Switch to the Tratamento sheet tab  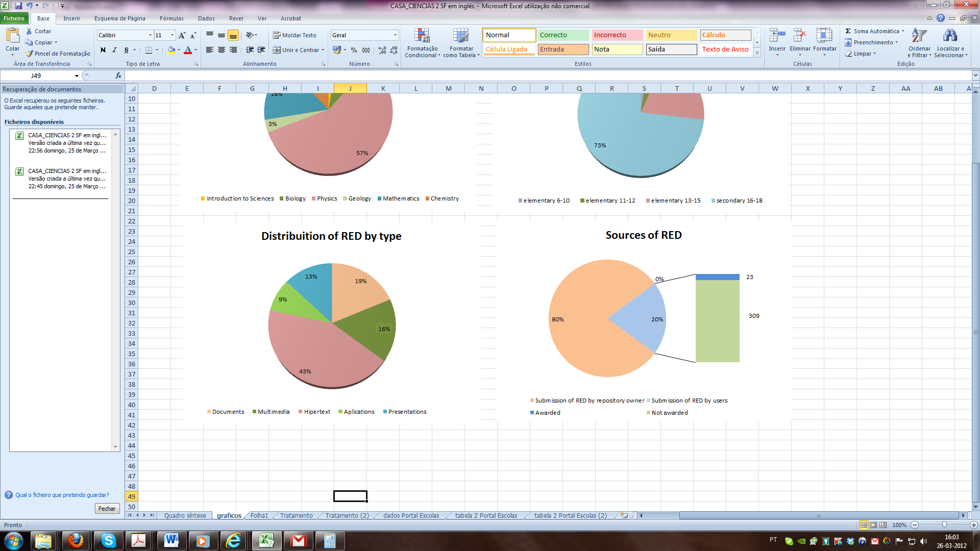[x=296, y=516]
